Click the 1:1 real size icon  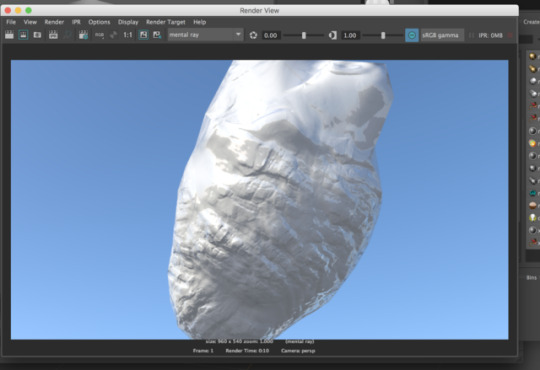click(128, 35)
